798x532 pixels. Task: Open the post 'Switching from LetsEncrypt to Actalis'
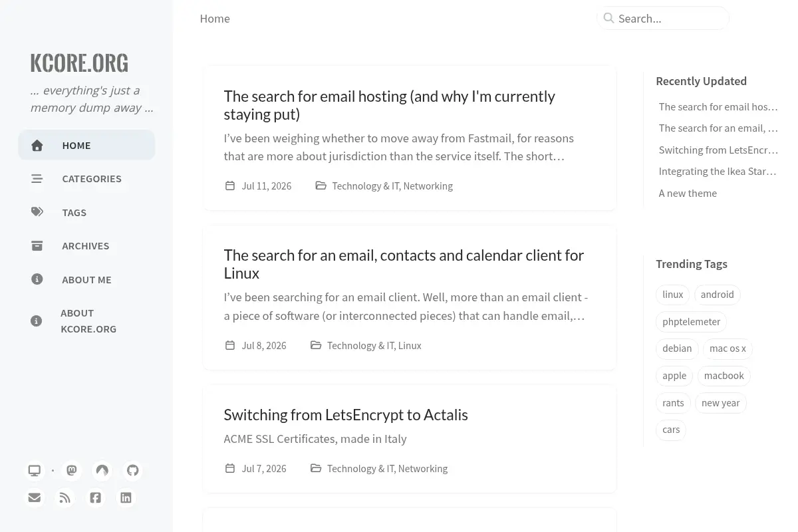click(346, 415)
